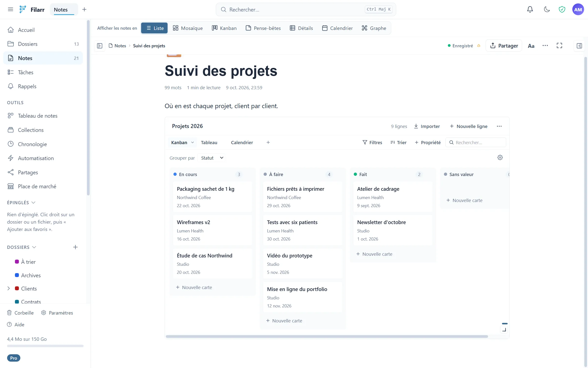Collapse the DOSSIERS section
This screenshot has width=588, height=368.
(x=22, y=247)
